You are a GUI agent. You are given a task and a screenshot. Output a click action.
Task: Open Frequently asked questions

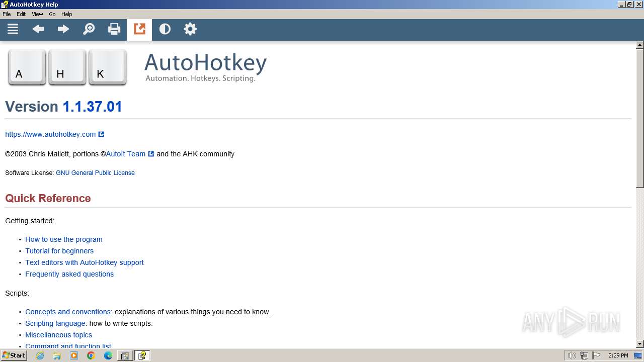point(69,274)
